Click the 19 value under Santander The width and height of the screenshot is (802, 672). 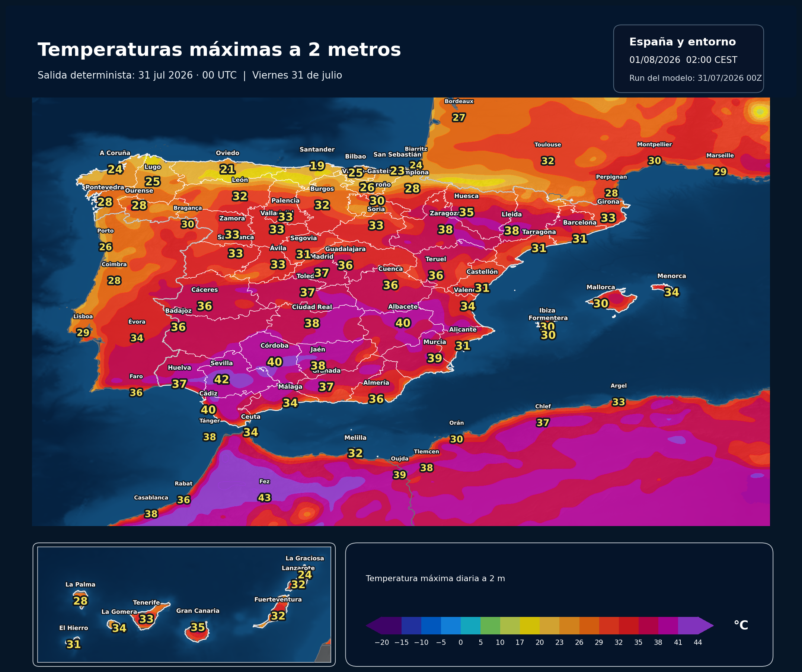[317, 166]
